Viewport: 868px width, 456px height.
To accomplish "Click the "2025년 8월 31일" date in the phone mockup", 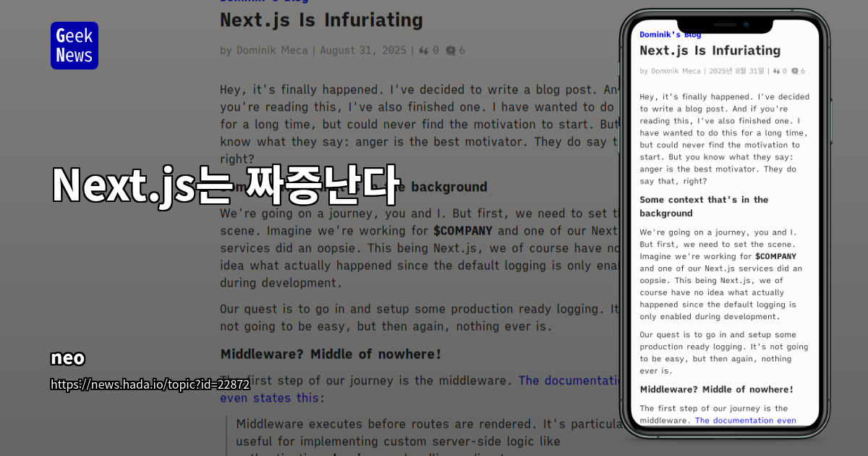I will 736,71.
